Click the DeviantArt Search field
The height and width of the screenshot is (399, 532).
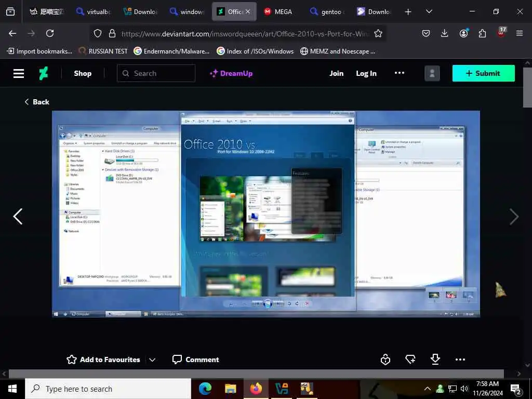click(156, 73)
